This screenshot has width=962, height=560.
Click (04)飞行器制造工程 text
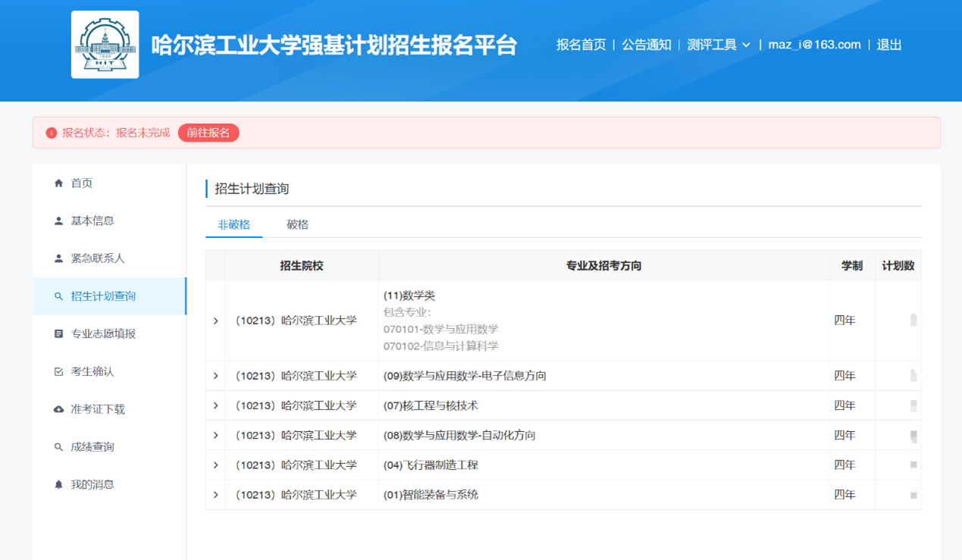pyautogui.click(x=431, y=465)
